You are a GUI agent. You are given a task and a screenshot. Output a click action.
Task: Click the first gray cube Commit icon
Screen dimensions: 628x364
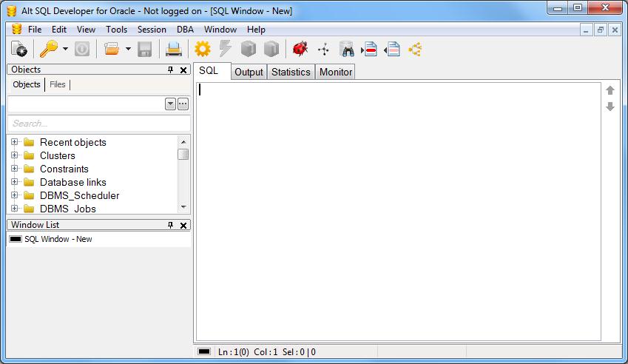point(249,50)
